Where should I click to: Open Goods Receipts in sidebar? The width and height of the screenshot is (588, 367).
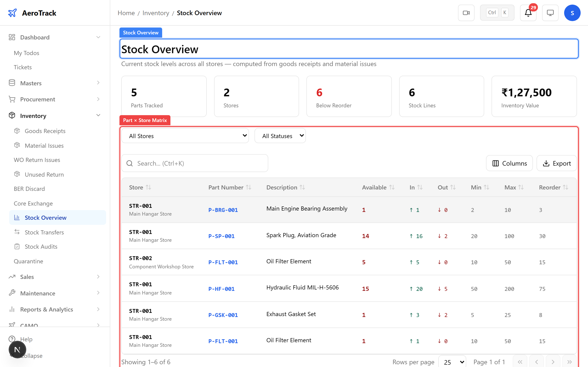(x=45, y=131)
